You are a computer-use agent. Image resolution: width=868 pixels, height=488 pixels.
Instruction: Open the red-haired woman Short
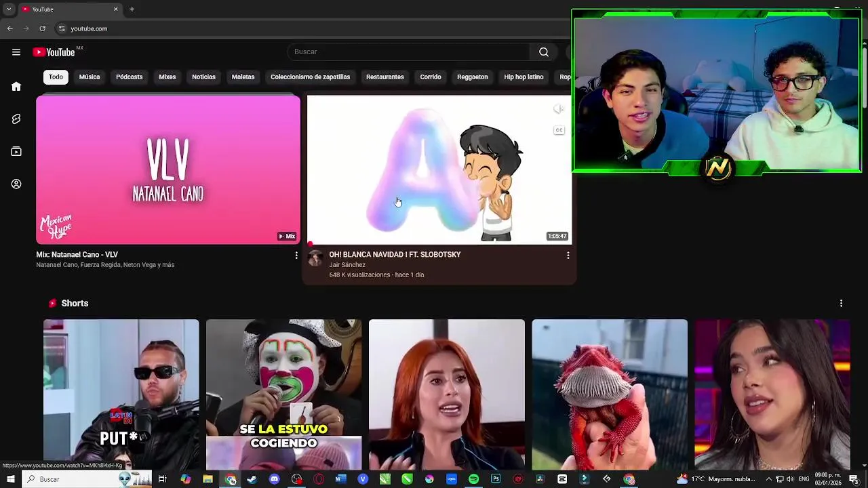[x=447, y=394]
